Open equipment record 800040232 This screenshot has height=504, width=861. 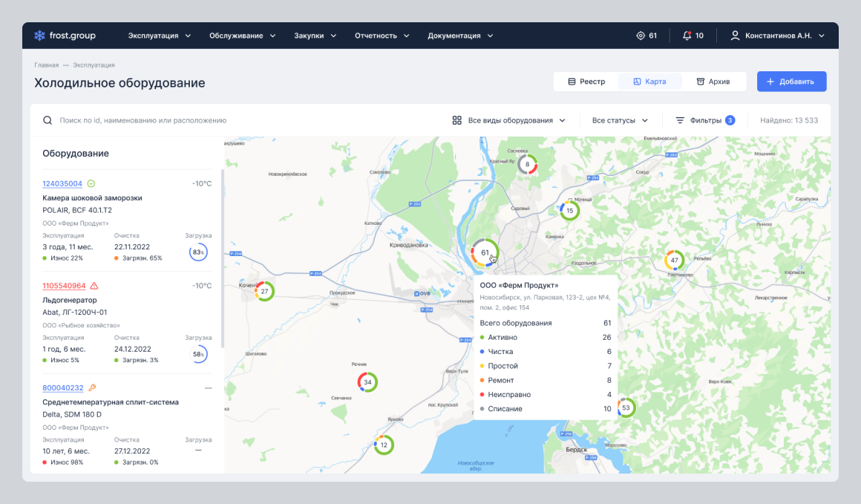(62, 387)
